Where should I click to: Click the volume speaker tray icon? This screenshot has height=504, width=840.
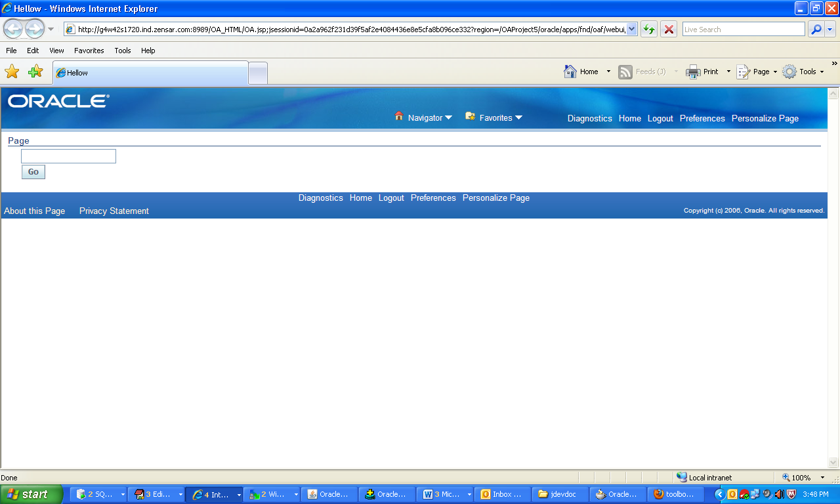pyautogui.click(x=779, y=494)
